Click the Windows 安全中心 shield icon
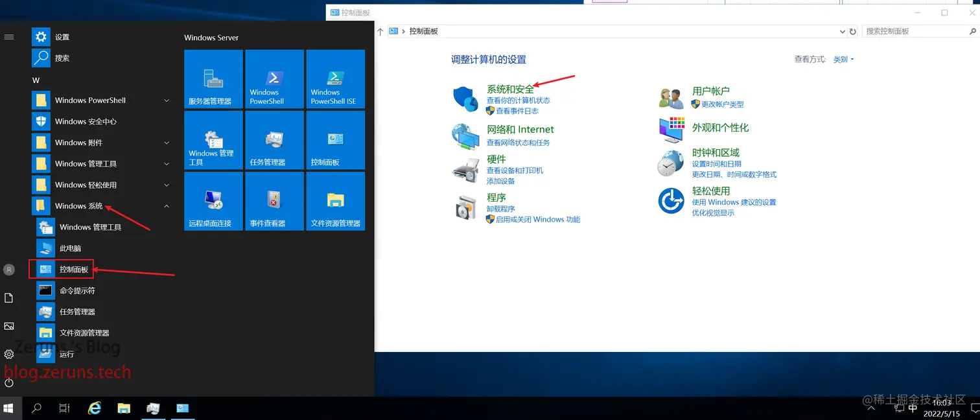The image size is (980, 420). point(41,121)
